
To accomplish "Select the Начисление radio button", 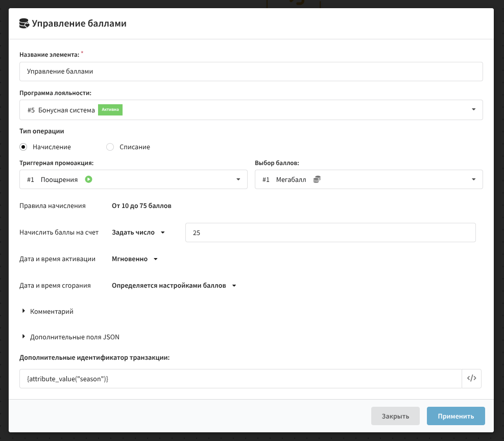I will click(x=23, y=147).
